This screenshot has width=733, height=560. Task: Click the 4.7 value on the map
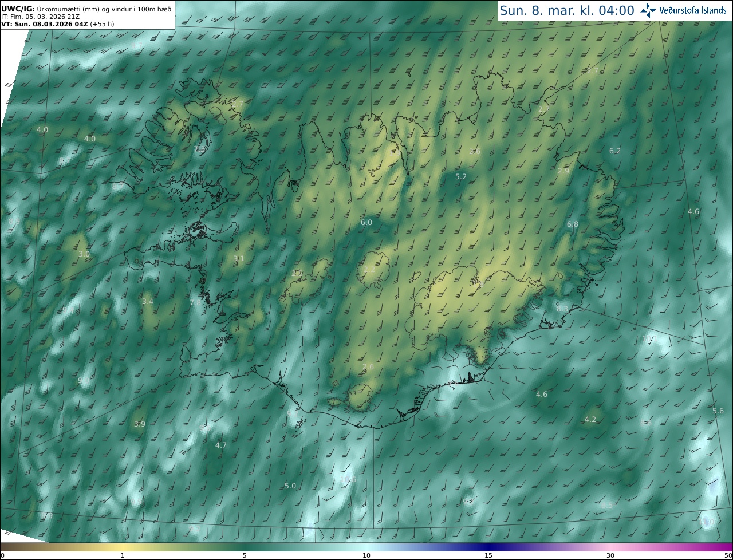coord(221,445)
